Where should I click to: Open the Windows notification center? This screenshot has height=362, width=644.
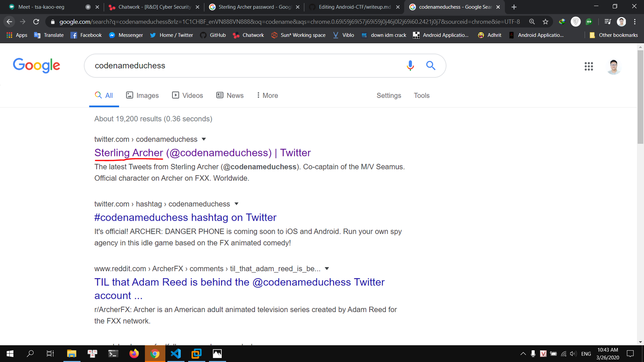pyautogui.click(x=630, y=353)
